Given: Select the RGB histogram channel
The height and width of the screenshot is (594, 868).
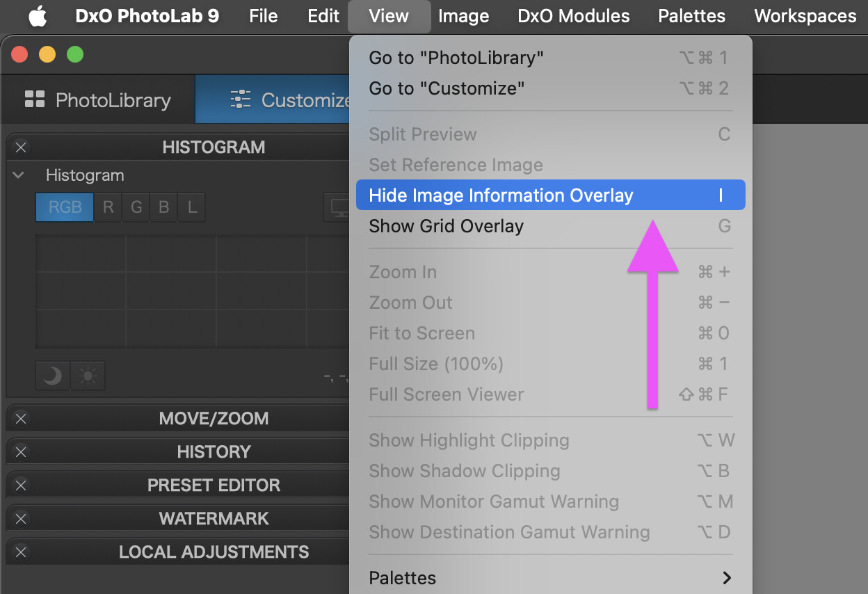Looking at the screenshot, I should point(65,207).
